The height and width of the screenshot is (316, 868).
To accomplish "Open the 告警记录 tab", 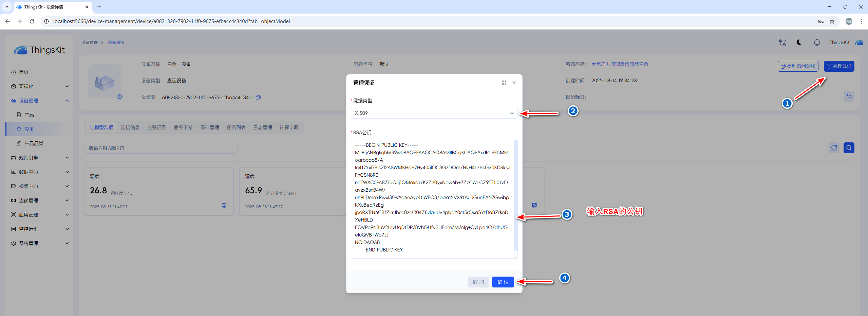I will (x=156, y=127).
